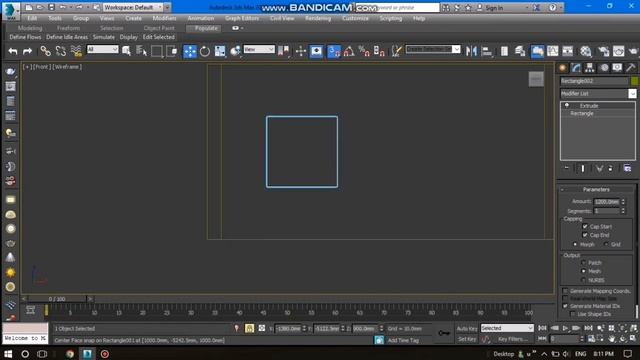Open Select by Name dialog icon
640x360 pixels.
click(142, 51)
